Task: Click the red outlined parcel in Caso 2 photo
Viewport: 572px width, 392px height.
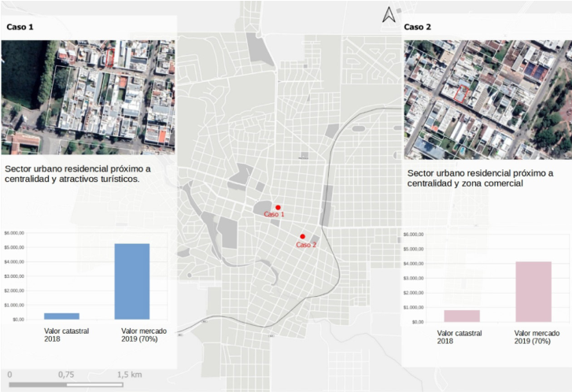Action: [463, 95]
